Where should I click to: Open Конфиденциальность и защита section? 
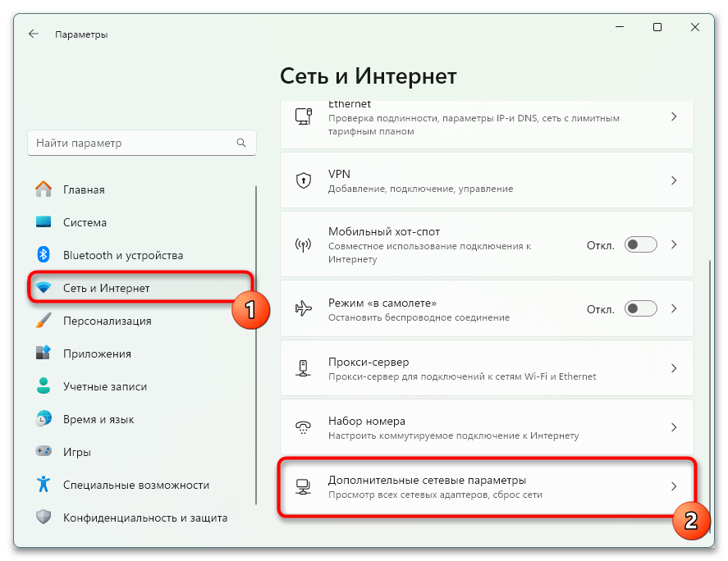coord(141,518)
